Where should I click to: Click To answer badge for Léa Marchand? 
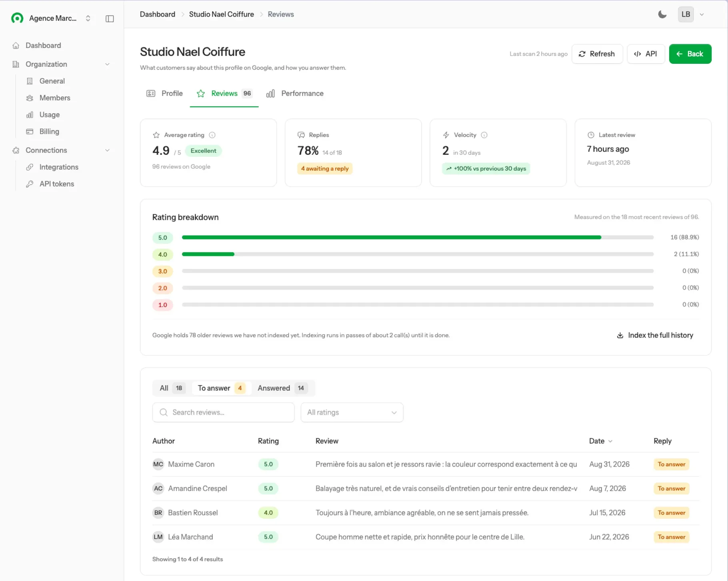click(x=672, y=537)
